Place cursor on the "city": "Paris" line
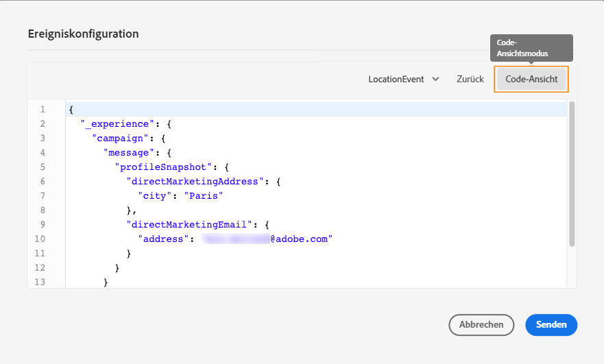 (x=180, y=196)
